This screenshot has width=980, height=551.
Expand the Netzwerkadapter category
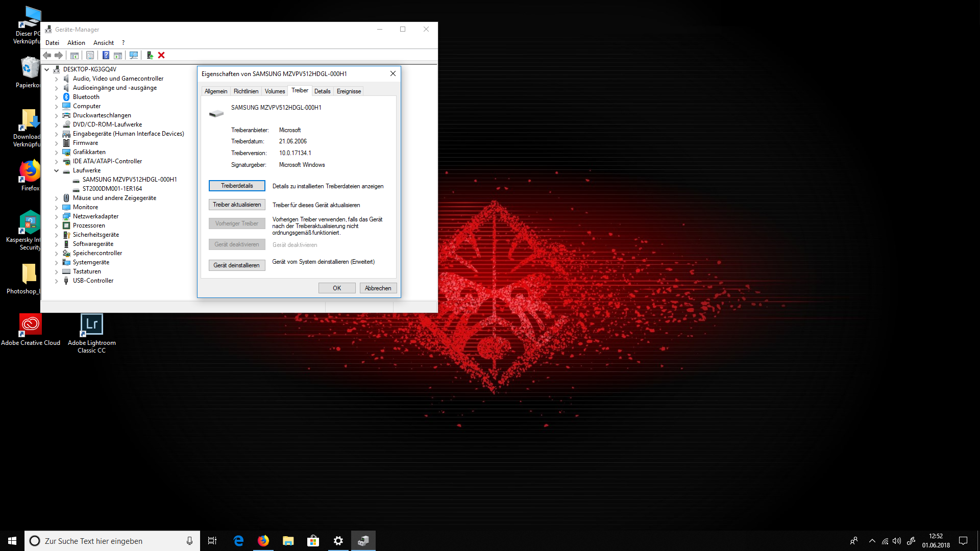click(x=57, y=216)
